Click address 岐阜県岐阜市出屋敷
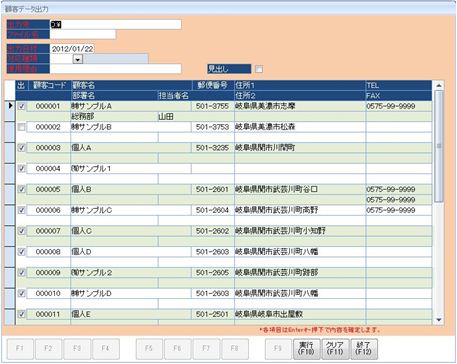The width and height of the screenshot is (457, 364). coord(300,314)
